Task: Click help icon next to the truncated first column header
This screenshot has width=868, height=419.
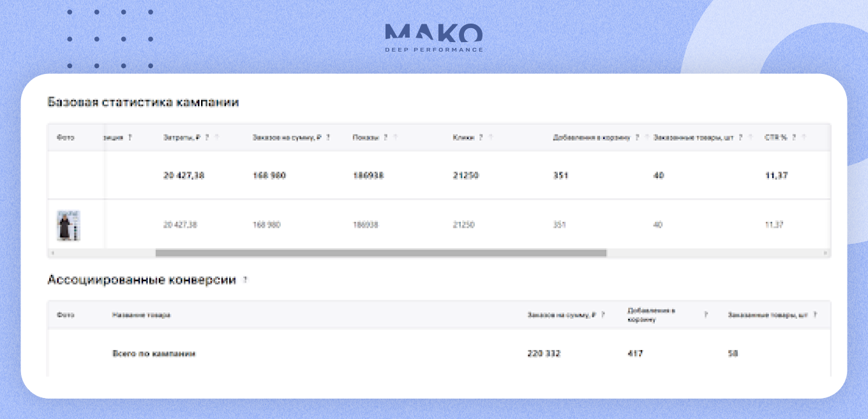Action: (130, 137)
